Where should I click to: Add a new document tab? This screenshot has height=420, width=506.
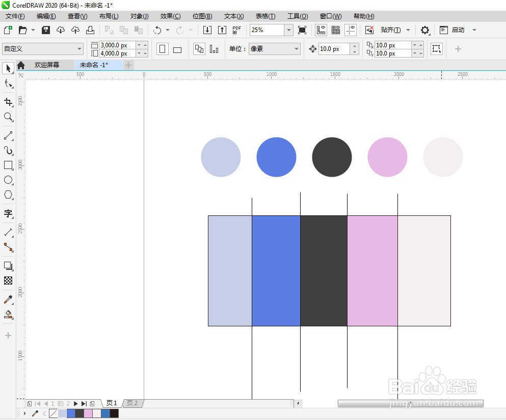(x=128, y=65)
